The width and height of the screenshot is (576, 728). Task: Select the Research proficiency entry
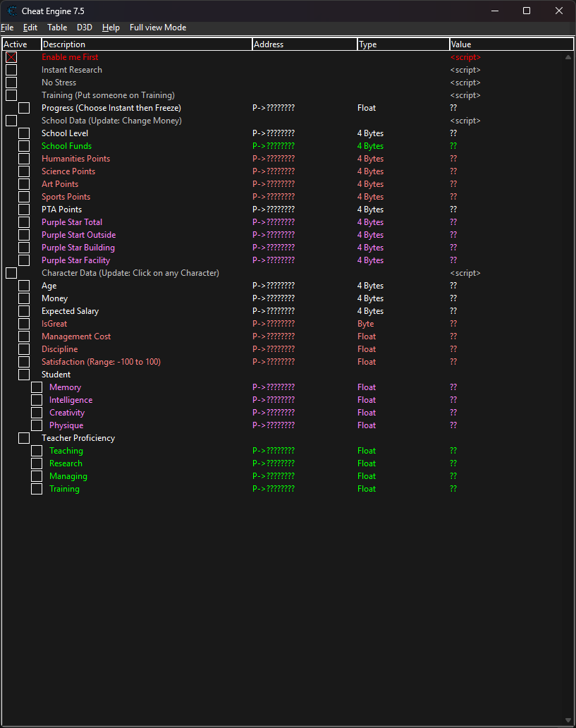click(66, 463)
